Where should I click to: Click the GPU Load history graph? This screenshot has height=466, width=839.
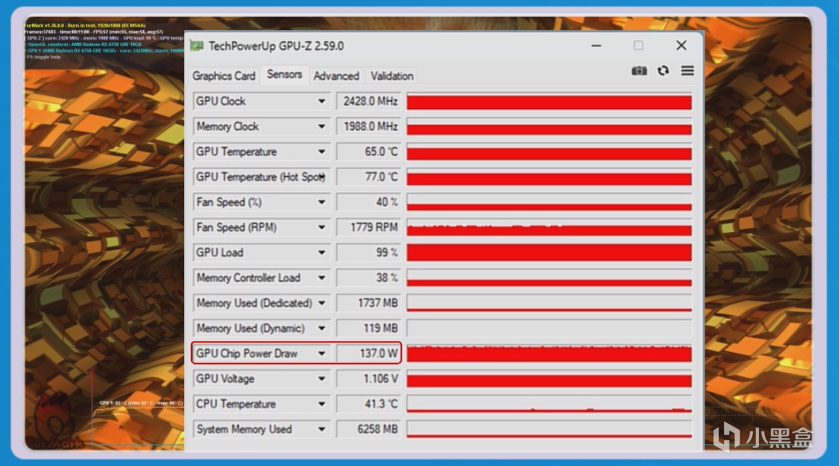[x=549, y=253]
